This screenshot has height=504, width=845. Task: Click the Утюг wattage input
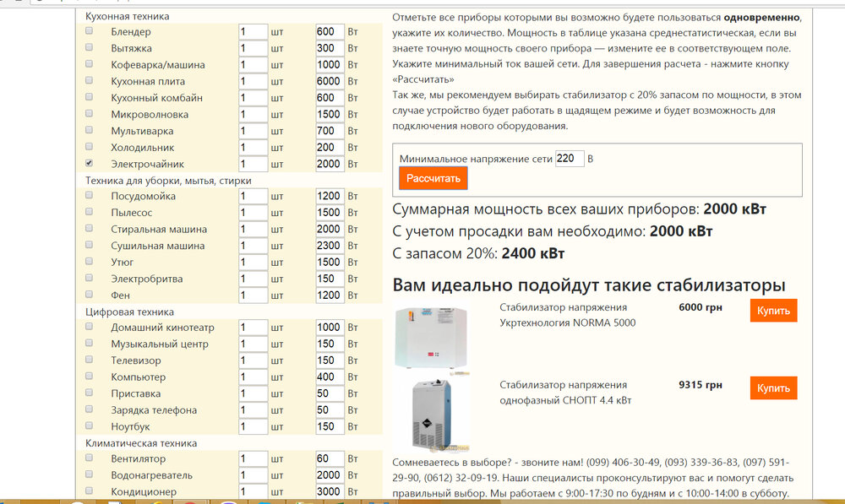point(330,262)
